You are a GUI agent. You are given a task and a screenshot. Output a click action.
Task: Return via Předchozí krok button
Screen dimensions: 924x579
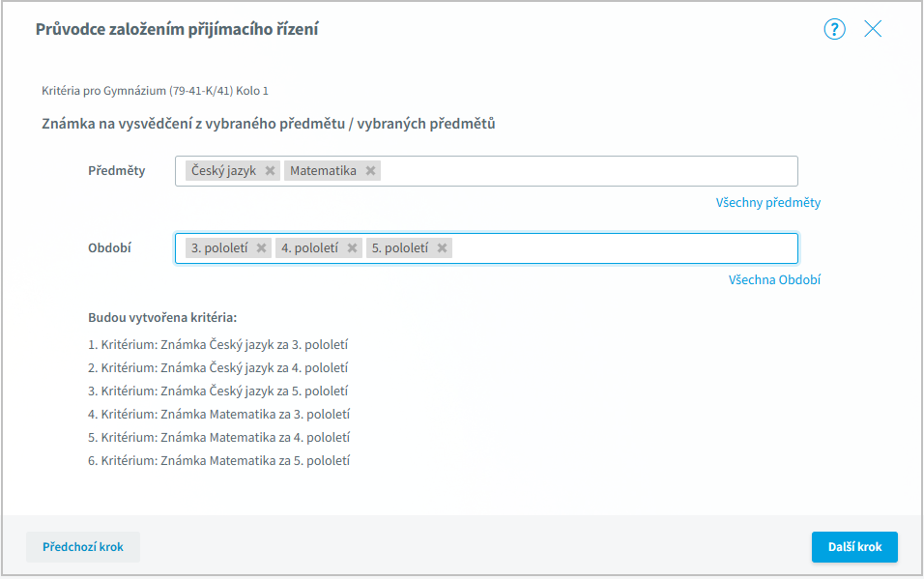pos(83,547)
